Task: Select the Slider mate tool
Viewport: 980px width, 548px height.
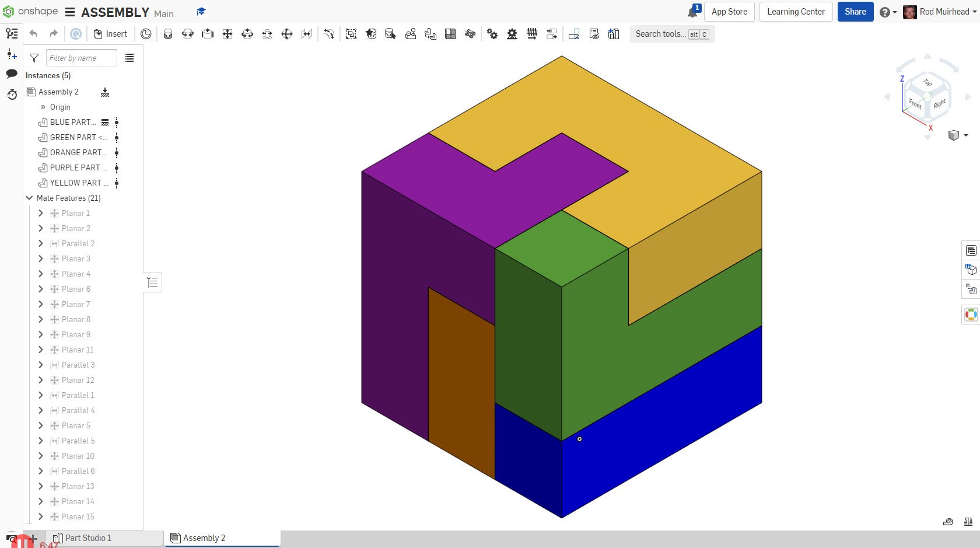Action: pyautogui.click(x=208, y=34)
